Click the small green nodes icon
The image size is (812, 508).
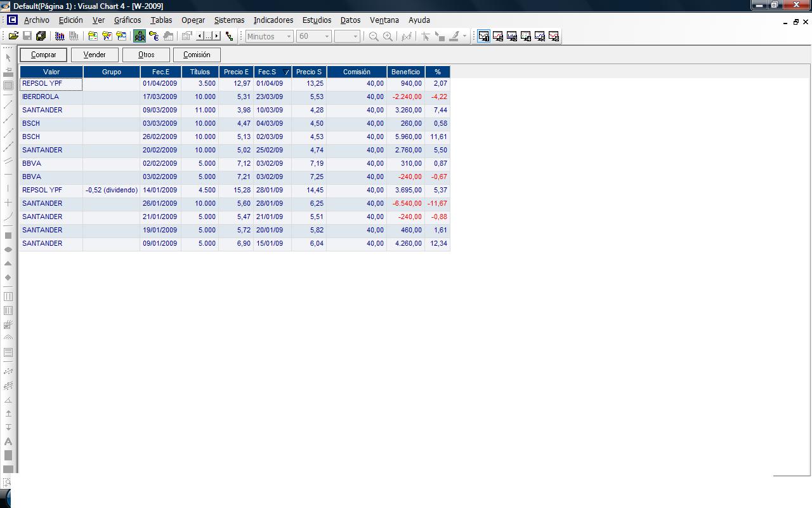click(229, 36)
